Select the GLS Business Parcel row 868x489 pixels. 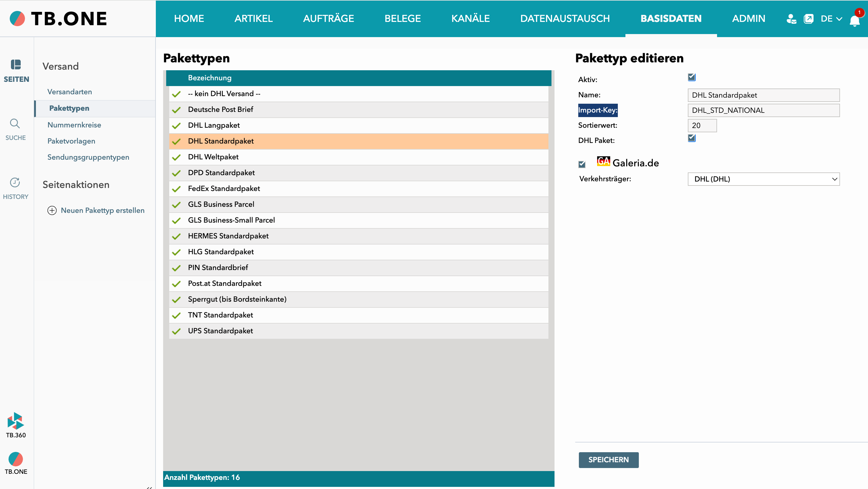(221, 204)
